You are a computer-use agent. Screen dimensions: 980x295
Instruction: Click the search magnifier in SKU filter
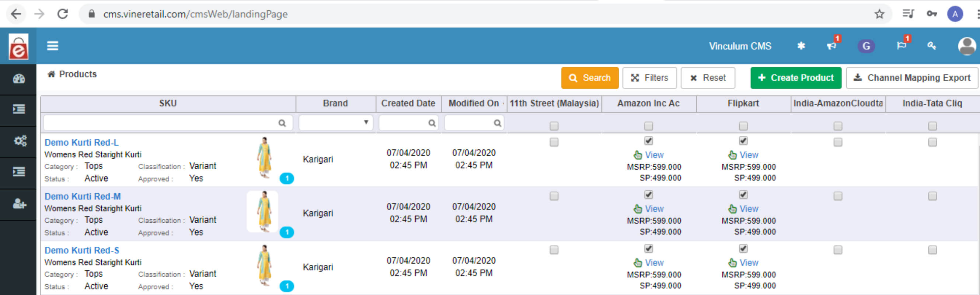pyautogui.click(x=282, y=123)
